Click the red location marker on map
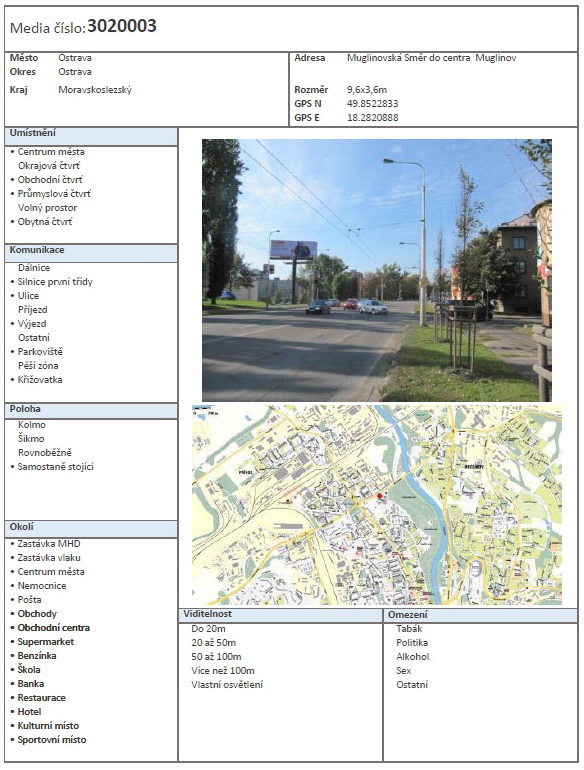 379,496
